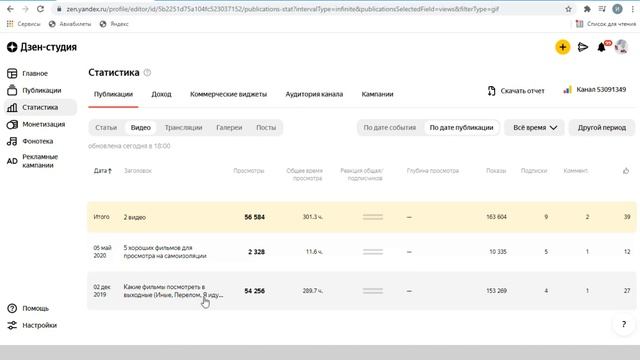Viewport: 640px width, 360px height.
Task: Switch to the Коммерческие виджеты tab
Action: [x=228, y=94]
